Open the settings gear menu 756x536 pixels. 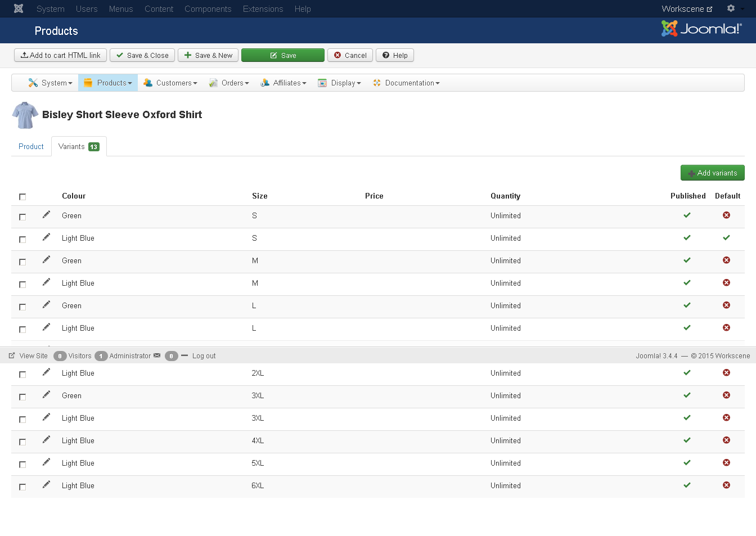click(x=731, y=8)
